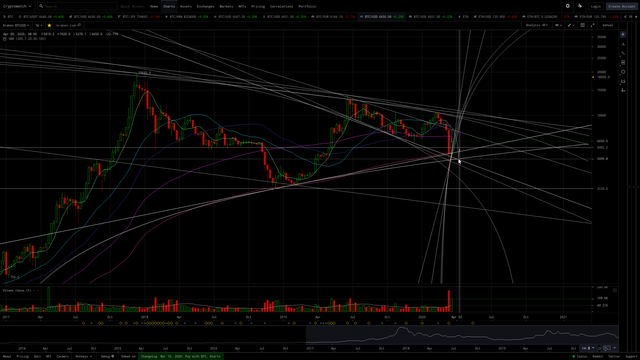Open the kraken.com external link
This screenshot has height=360, width=640.
coord(68,25)
